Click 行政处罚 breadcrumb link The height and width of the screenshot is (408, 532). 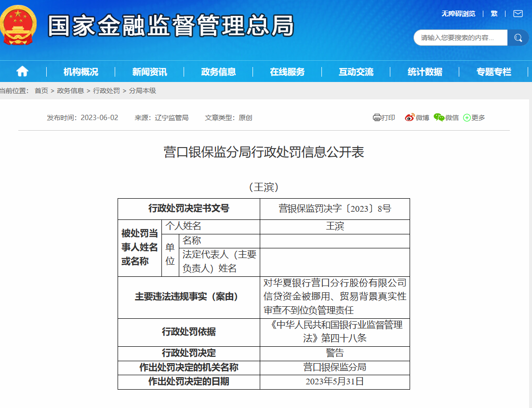tap(106, 91)
